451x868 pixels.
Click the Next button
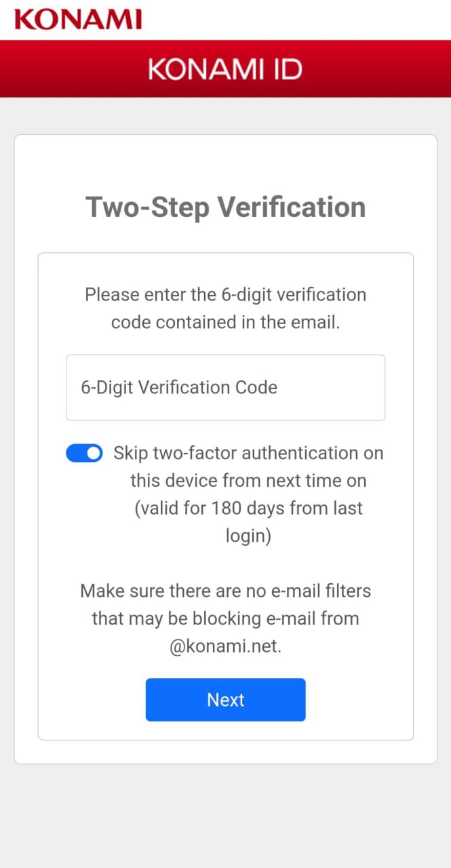225,700
